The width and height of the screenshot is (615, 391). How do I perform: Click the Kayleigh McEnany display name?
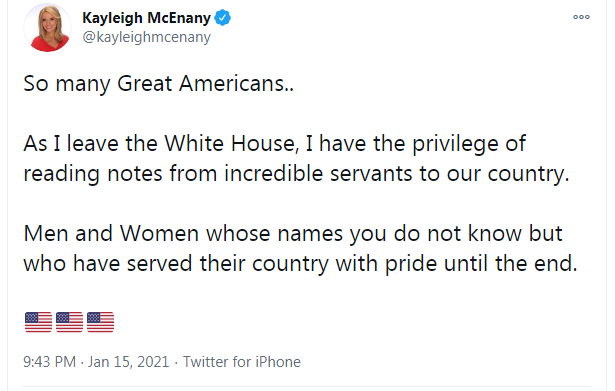[146, 18]
